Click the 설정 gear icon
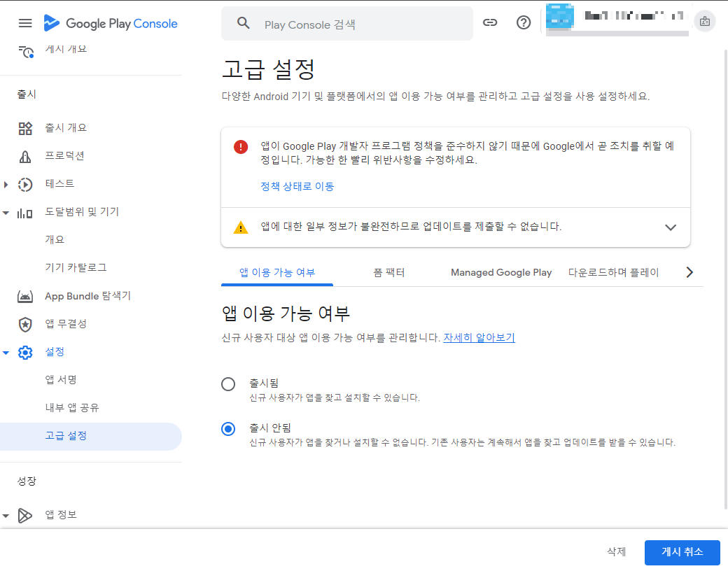The image size is (728, 571). click(25, 353)
